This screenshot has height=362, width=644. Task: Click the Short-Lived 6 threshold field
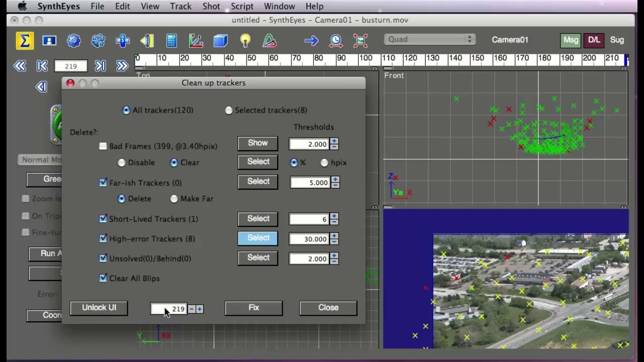tap(309, 219)
